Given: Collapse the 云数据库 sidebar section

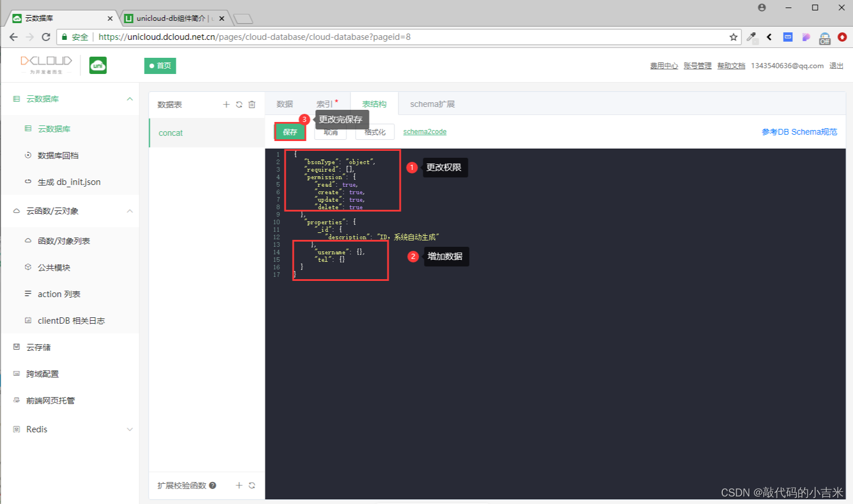Looking at the screenshot, I should tap(130, 99).
